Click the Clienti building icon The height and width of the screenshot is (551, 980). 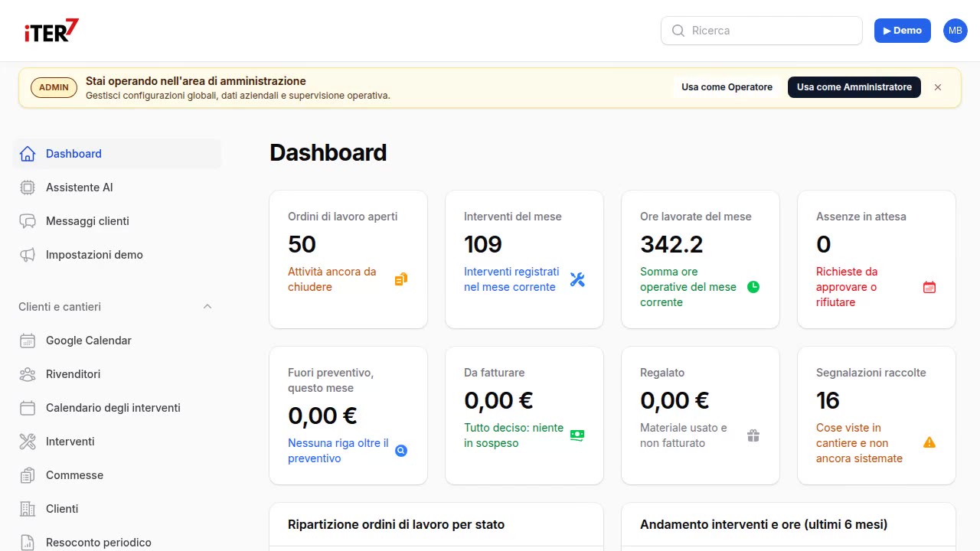[28, 509]
